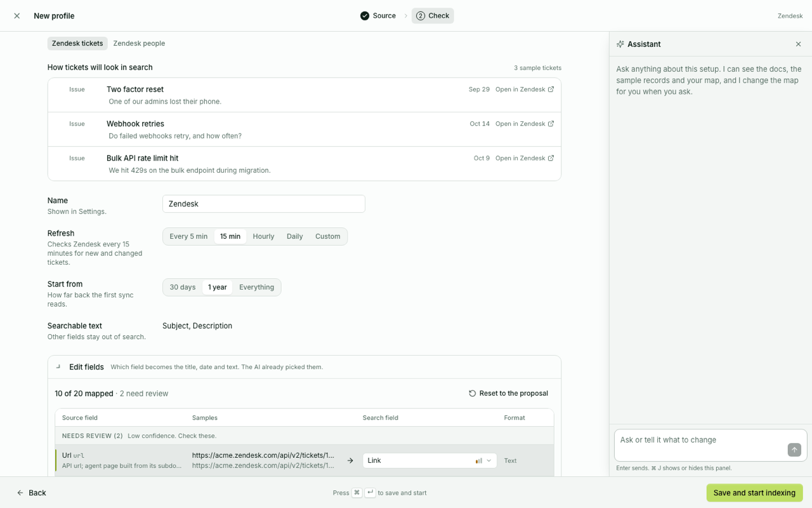This screenshot has height=508, width=812.
Task: Click the Two factor reset ticket title
Action: pyautogui.click(x=135, y=90)
